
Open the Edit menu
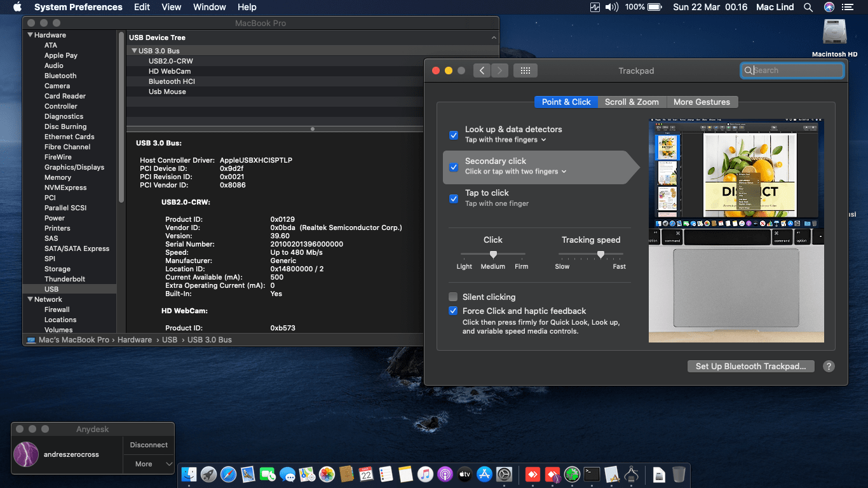[142, 7]
